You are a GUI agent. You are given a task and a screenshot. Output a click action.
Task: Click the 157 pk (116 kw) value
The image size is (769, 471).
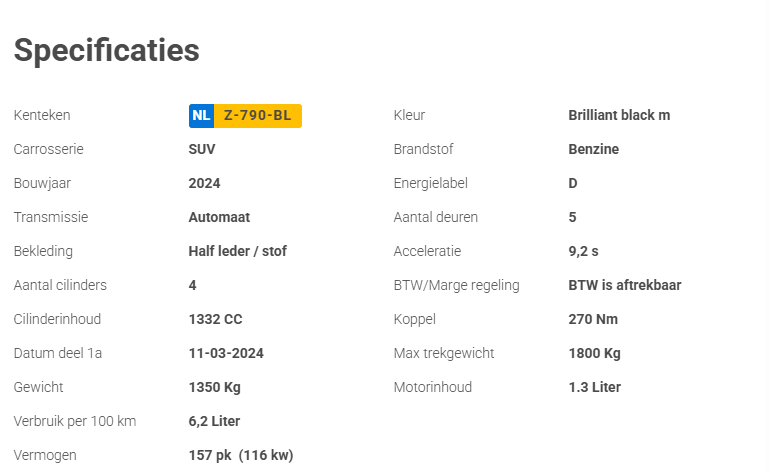[x=241, y=455]
